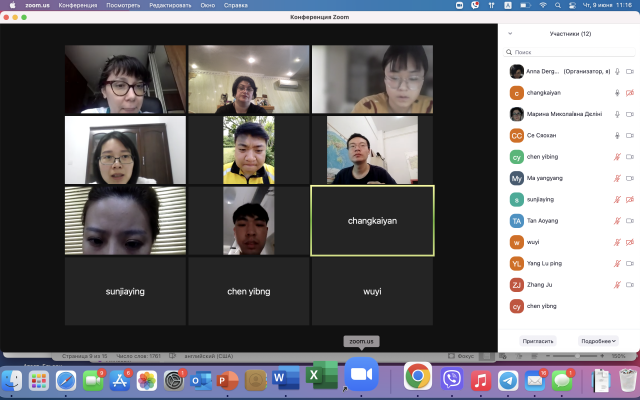Screen dimensions: 640x400
Task: Click Число слов: 1761 in Word status bar
Action: [x=138, y=356]
